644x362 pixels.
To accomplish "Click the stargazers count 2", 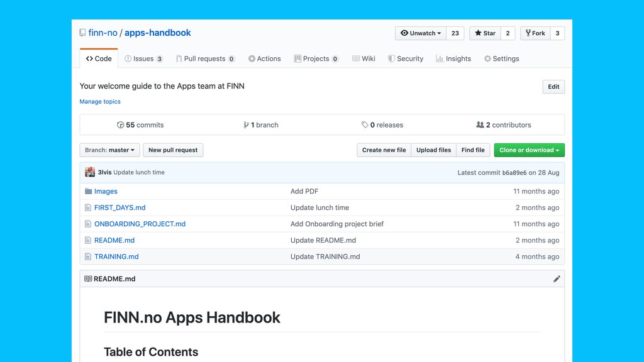I will (508, 33).
